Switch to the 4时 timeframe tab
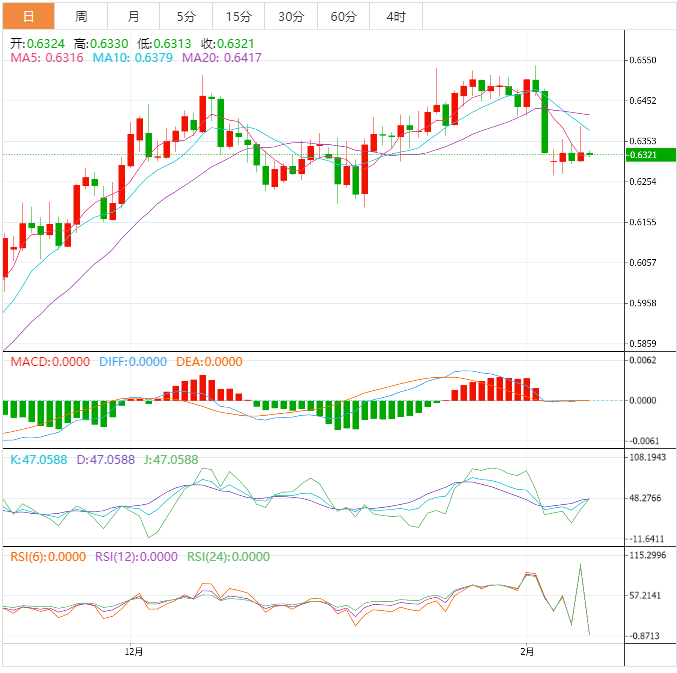The height and width of the screenshot is (673, 677). coord(395,17)
